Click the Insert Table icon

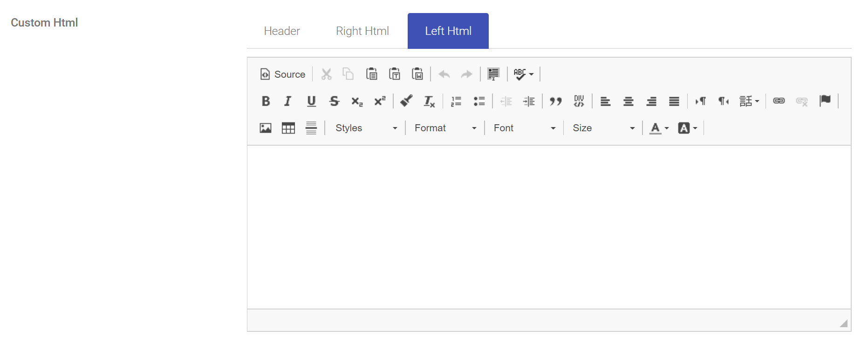(x=288, y=128)
